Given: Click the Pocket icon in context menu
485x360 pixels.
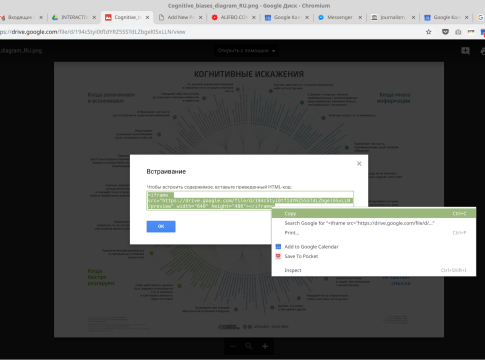Looking at the screenshot, I should 278,256.
